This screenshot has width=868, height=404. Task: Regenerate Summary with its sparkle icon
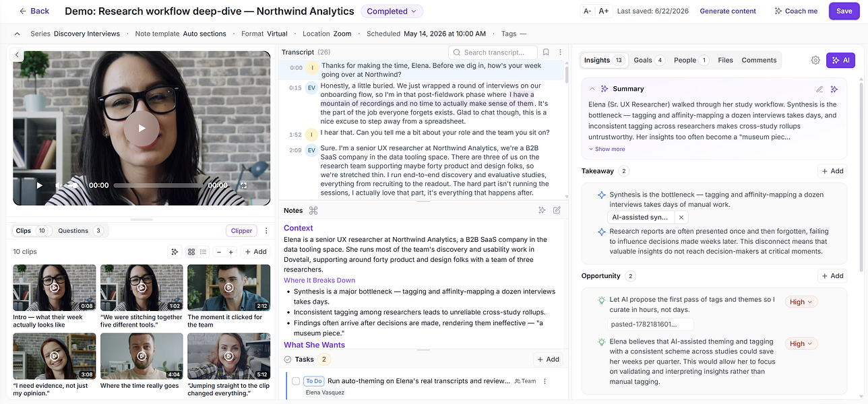click(834, 89)
